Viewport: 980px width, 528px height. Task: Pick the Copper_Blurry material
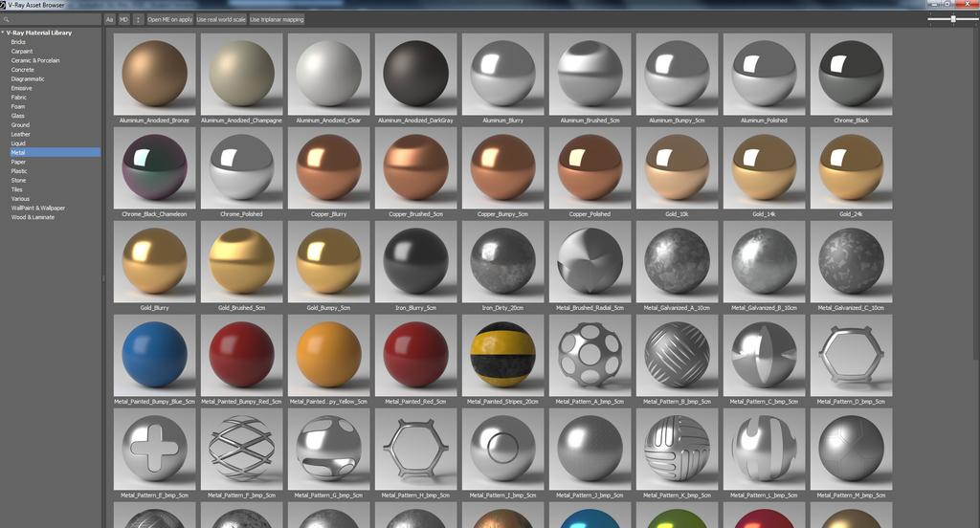pos(329,168)
